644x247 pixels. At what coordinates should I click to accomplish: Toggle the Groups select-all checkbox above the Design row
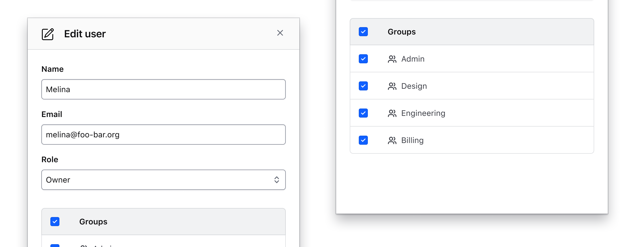(x=363, y=32)
